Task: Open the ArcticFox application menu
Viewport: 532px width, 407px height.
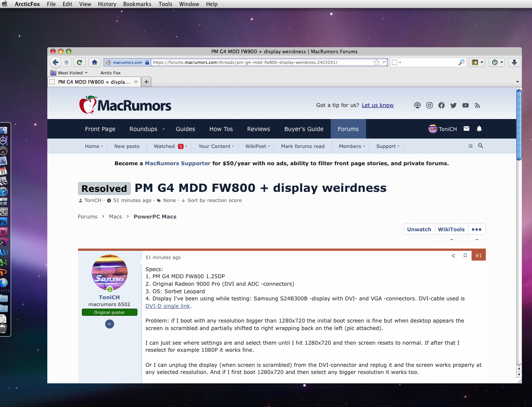Action: (27, 4)
